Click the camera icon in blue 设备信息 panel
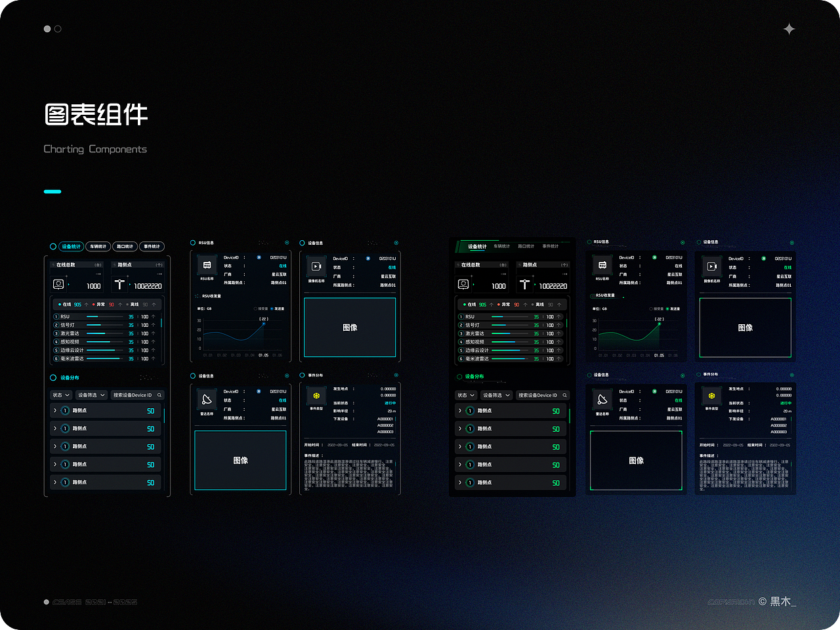The width and height of the screenshot is (840, 630). pyautogui.click(x=316, y=266)
